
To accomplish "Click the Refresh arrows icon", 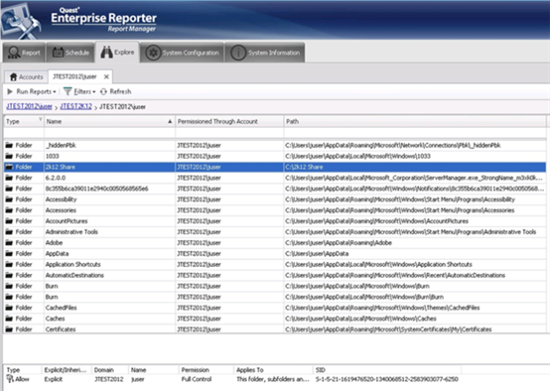I will 103,92.
